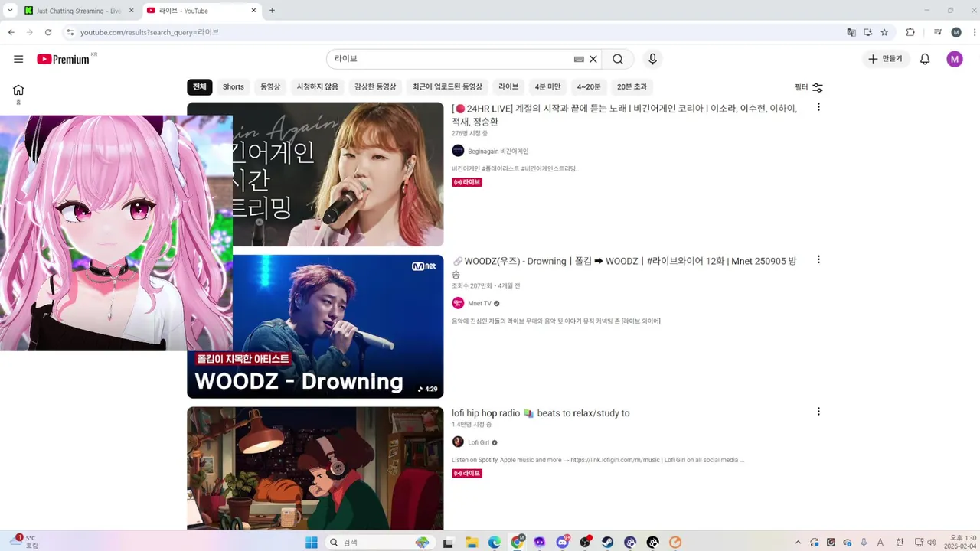Go back in Chrome
This screenshot has height=551, width=980.
11,32
